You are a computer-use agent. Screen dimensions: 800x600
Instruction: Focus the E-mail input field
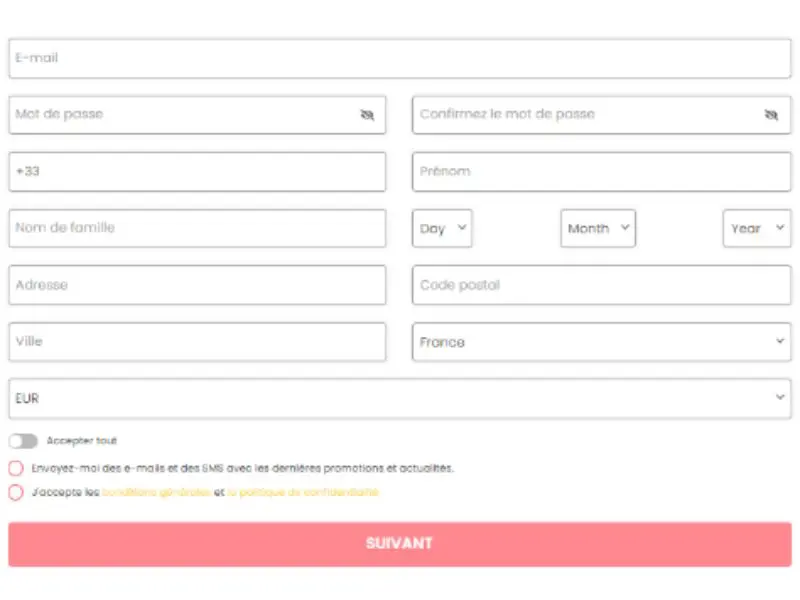click(x=400, y=59)
